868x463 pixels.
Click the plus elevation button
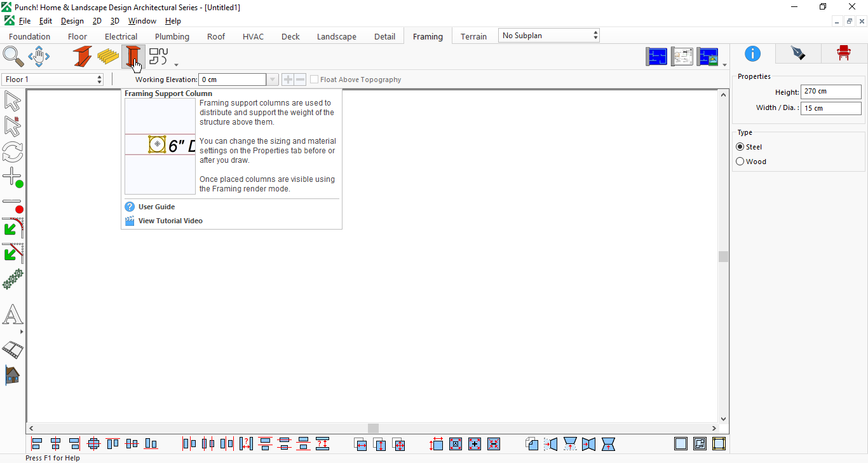click(288, 79)
